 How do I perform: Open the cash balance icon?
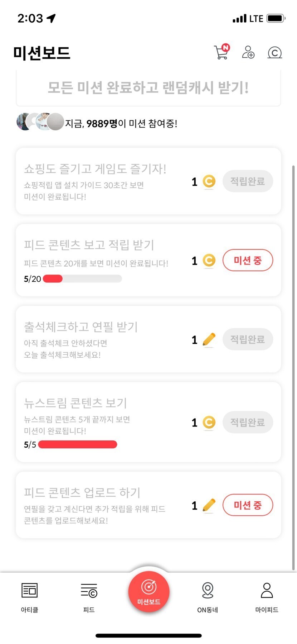coord(274,53)
